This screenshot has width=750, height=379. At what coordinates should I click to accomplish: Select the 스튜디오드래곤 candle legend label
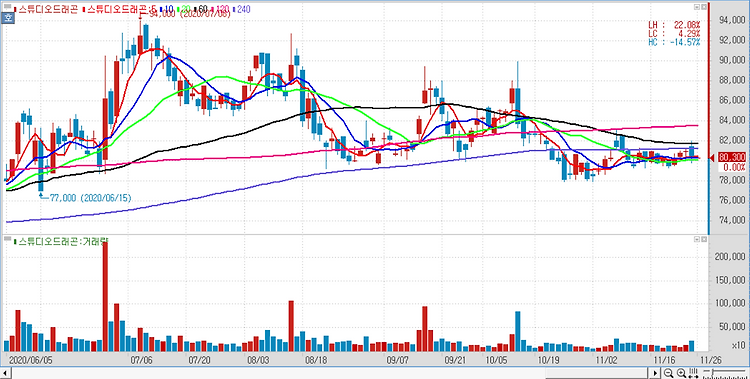pyautogui.click(x=45, y=9)
